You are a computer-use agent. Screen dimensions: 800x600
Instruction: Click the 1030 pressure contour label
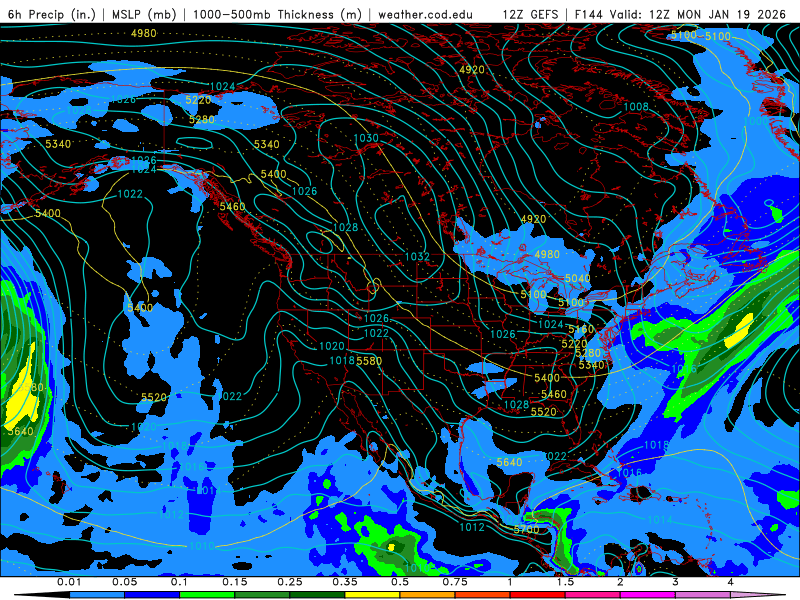click(366, 138)
